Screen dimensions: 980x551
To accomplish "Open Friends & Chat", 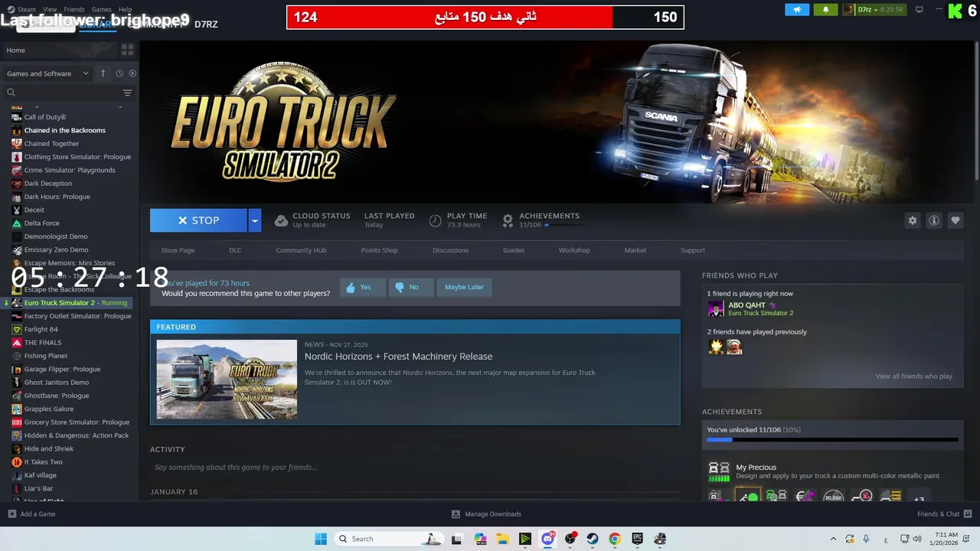I will pos(944,514).
